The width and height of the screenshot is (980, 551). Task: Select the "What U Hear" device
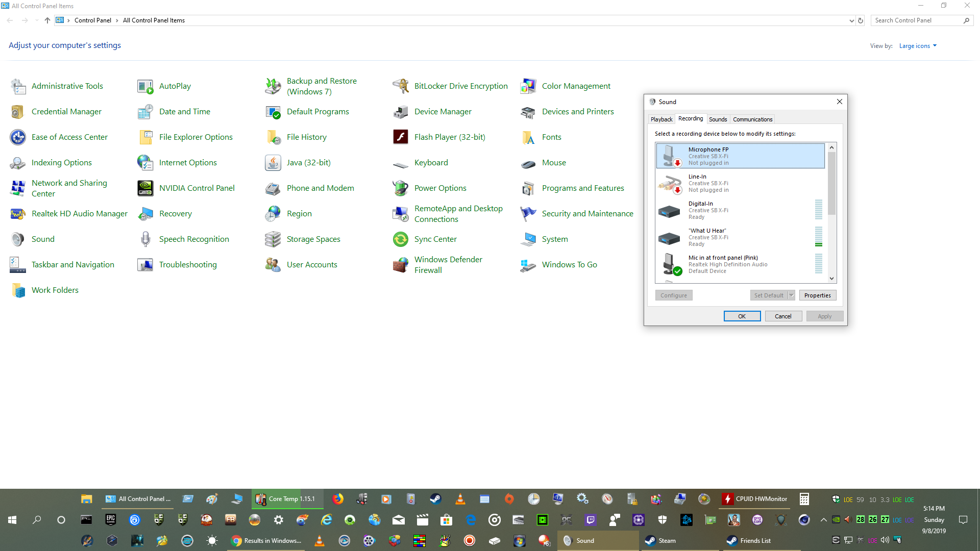[x=740, y=237]
